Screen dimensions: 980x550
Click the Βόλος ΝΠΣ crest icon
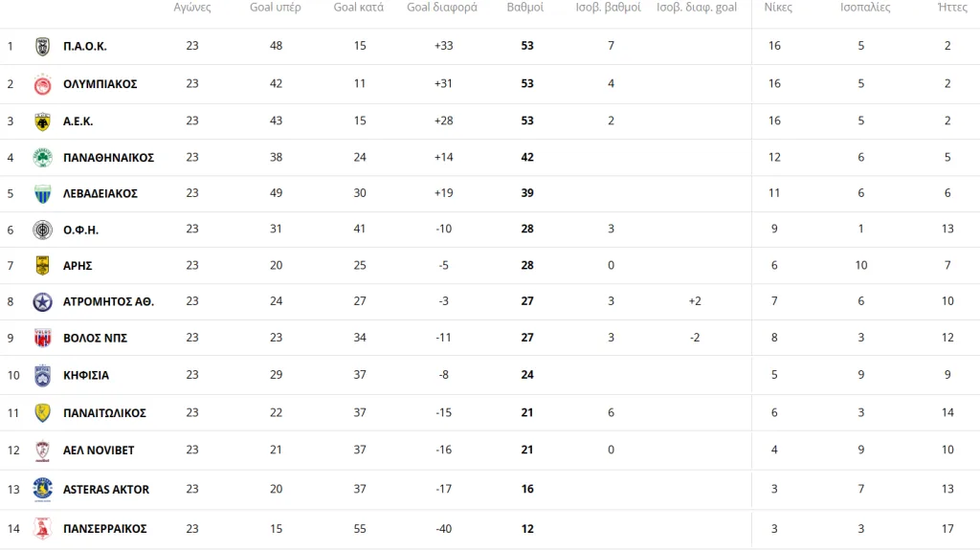pos(42,338)
